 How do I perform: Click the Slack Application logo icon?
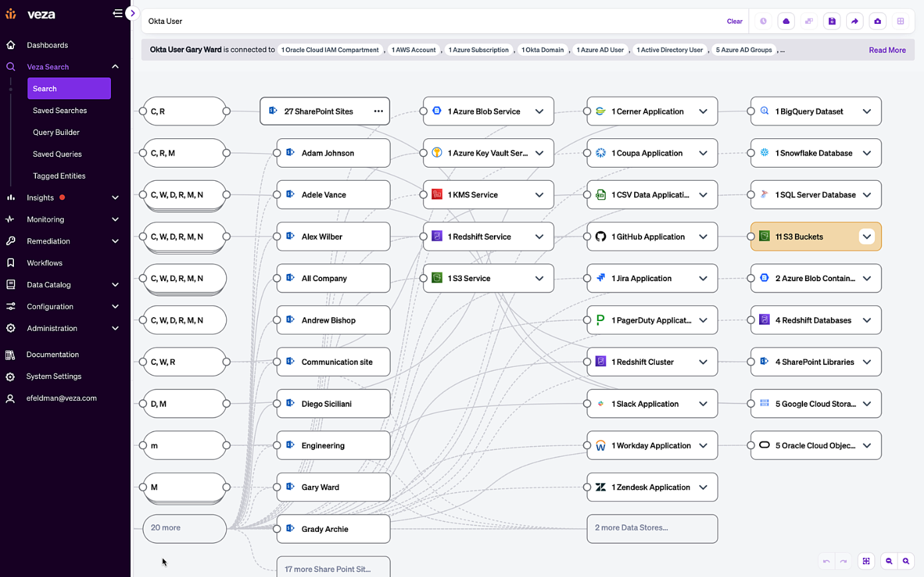601,404
